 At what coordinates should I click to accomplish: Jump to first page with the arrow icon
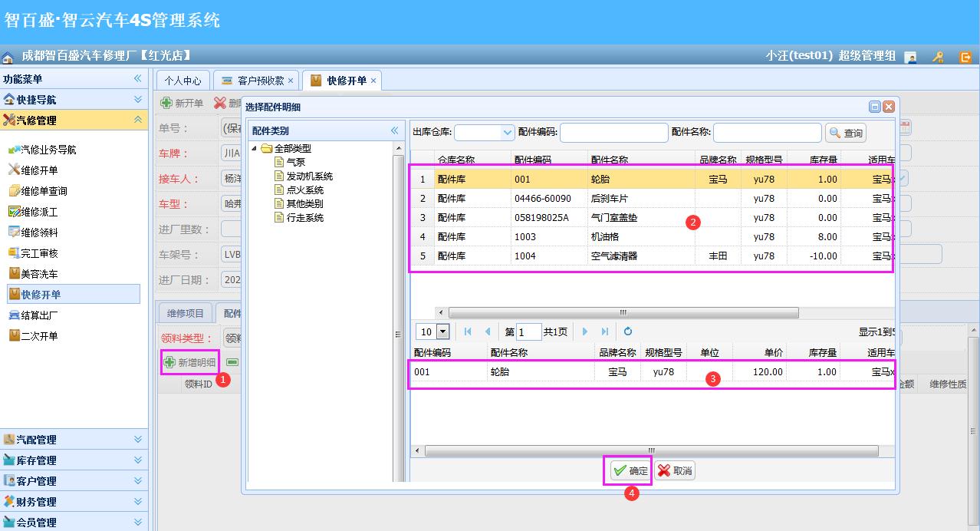(x=469, y=331)
